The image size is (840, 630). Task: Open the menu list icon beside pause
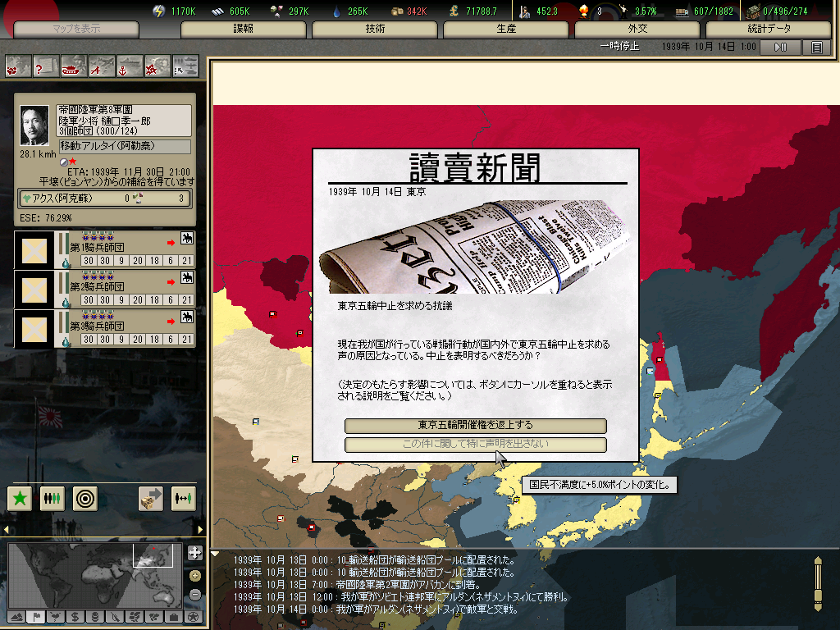pos(816,48)
